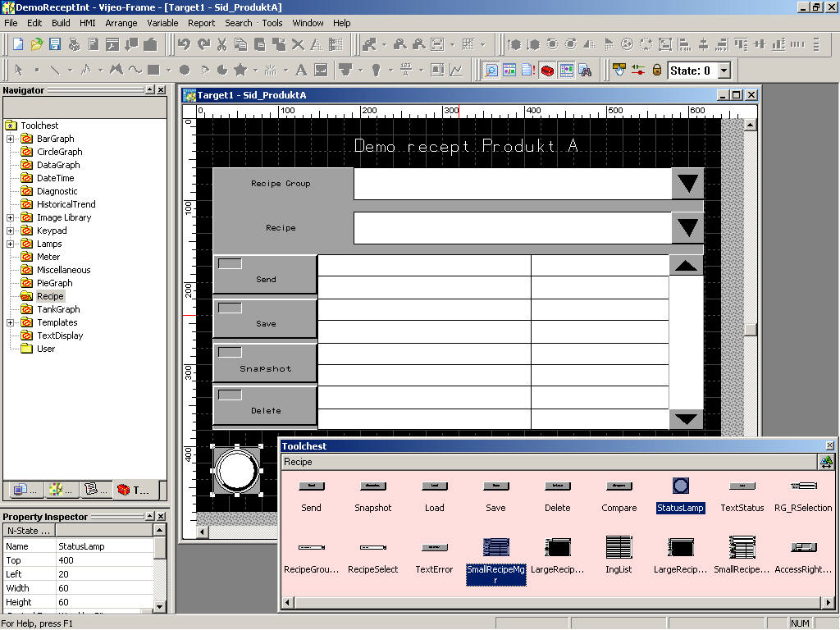Viewport: 840px width, 630px height.
Task: Click the document with exclamation icon
Action: click(x=529, y=71)
